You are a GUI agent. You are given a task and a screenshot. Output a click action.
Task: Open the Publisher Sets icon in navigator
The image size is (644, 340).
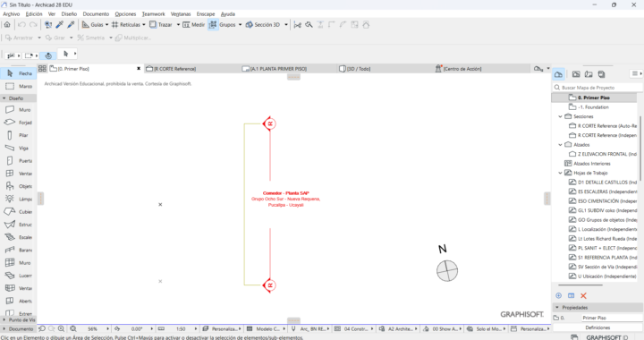[x=602, y=74]
